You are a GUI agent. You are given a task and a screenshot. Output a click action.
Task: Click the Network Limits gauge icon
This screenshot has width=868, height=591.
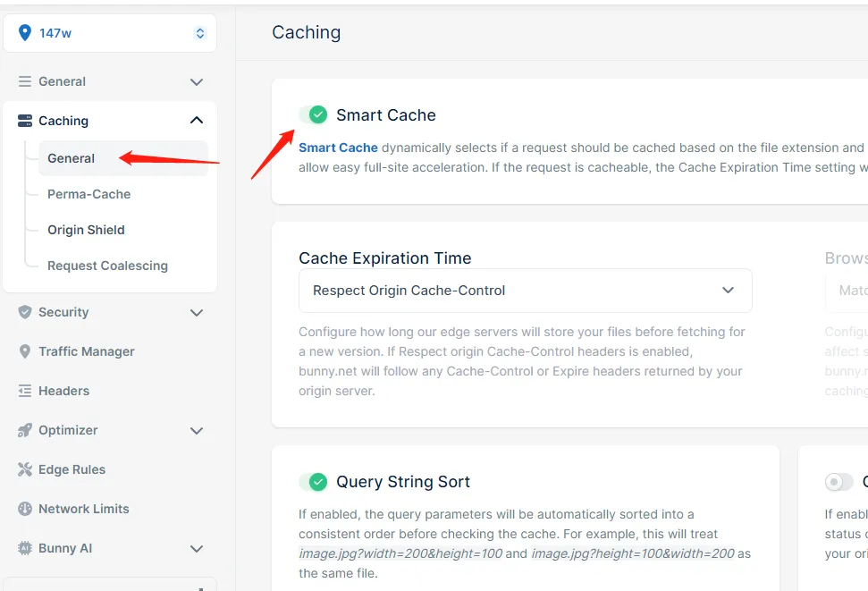click(25, 509)
